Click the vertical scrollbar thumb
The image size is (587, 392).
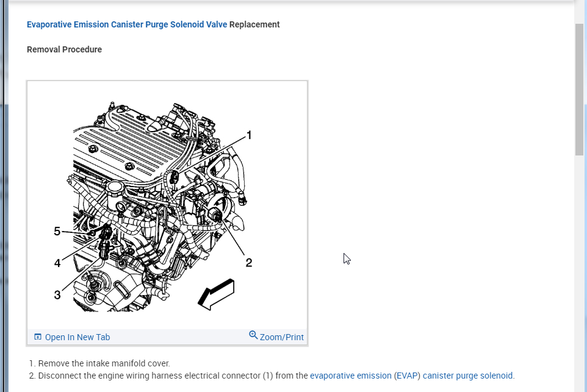[x=579, y=90]
